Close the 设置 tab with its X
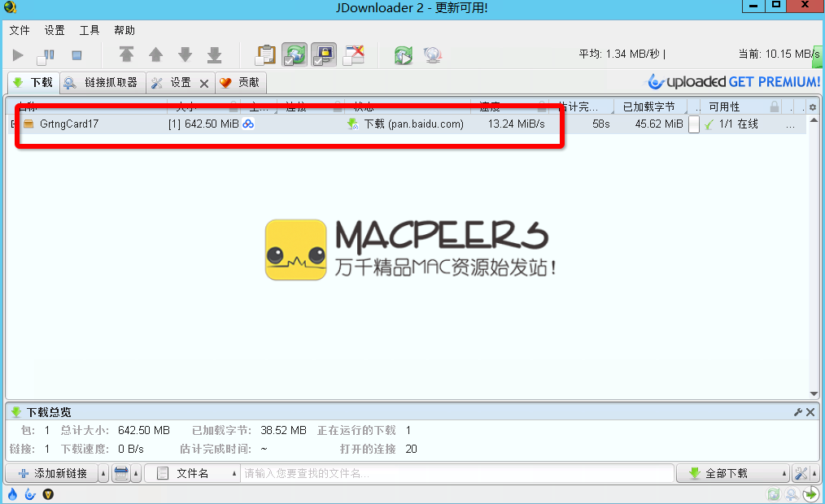This screenshot has height=504, width=825. pos(204,83)
